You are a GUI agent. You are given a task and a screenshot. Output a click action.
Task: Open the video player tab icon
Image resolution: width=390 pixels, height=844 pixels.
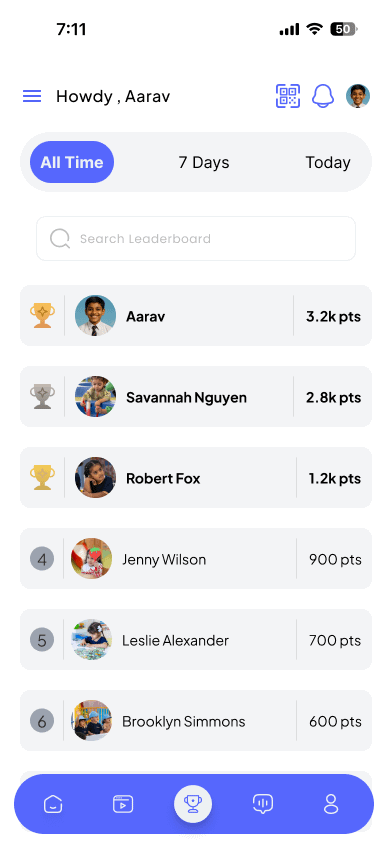(x=123, y=804)
